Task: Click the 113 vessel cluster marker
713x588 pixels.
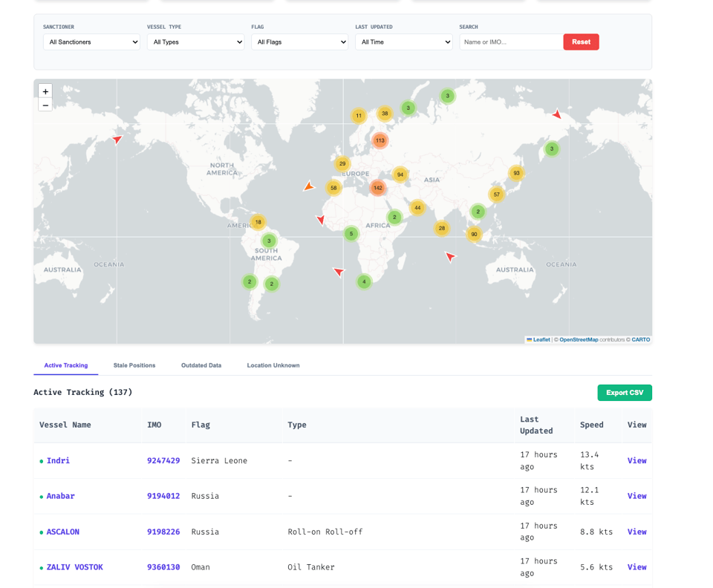Action: click(x=380, y=140)
